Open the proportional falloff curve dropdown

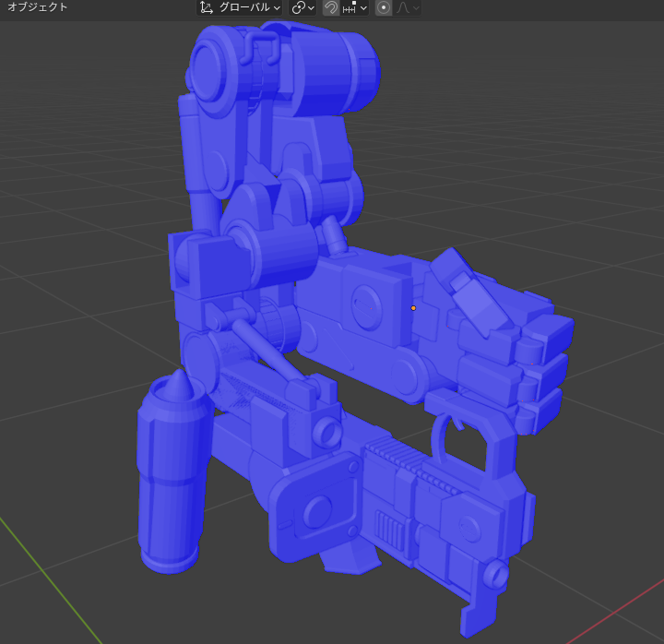pos(408,7)
